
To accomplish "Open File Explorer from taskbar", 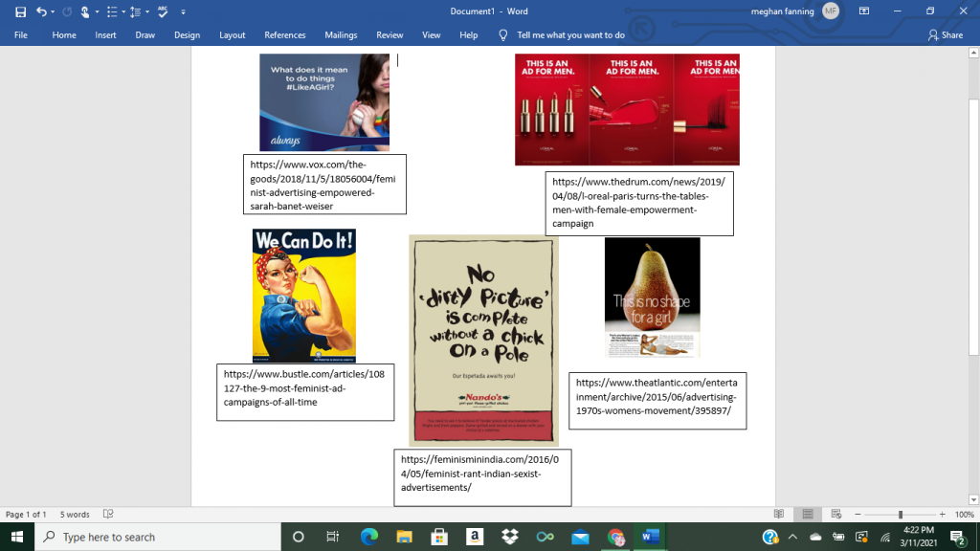I will coord(405,537).
